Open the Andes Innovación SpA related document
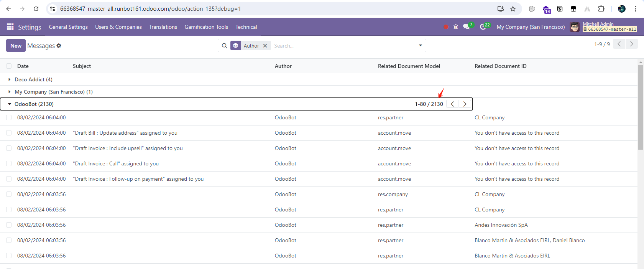 501,225
